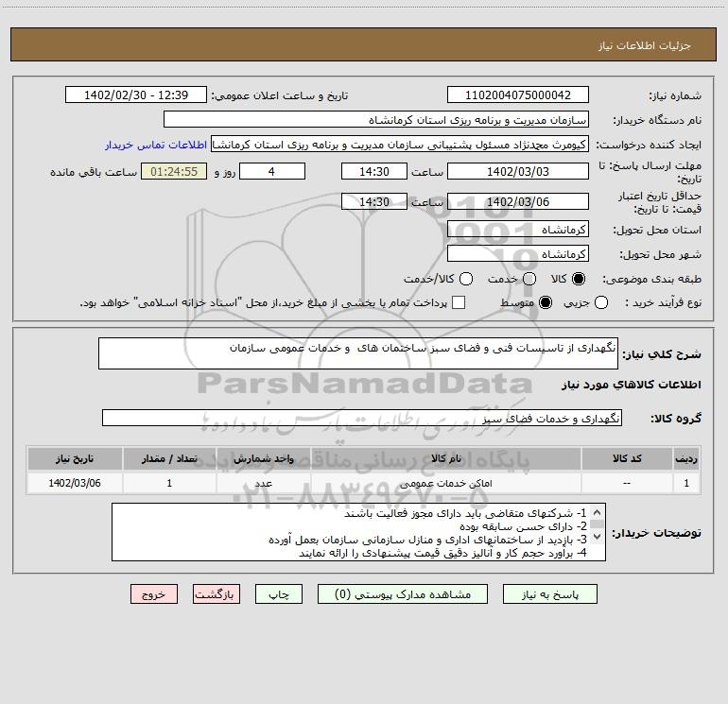Click the شهر محل تحویل field
Screen dimensions: 728x704
pos(518,254)
